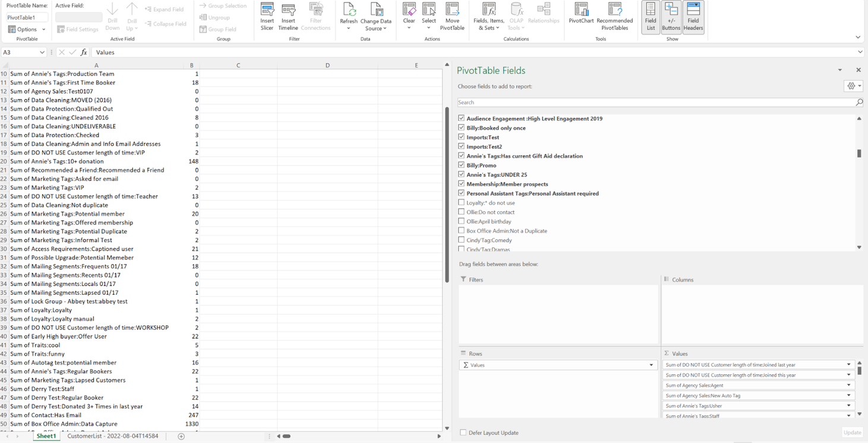This screenshot has height=443, width=868.
Task: Click the horizontal scrollbar thumb
Action: point(286,436)
